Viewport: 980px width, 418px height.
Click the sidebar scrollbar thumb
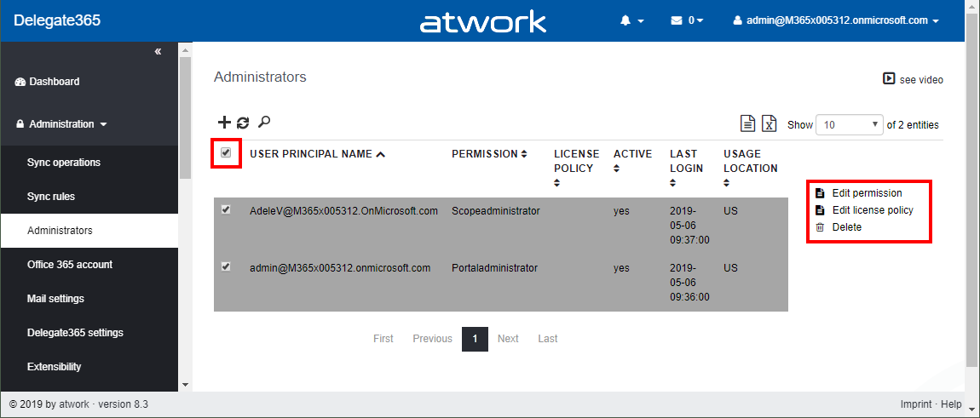(185, 117)
